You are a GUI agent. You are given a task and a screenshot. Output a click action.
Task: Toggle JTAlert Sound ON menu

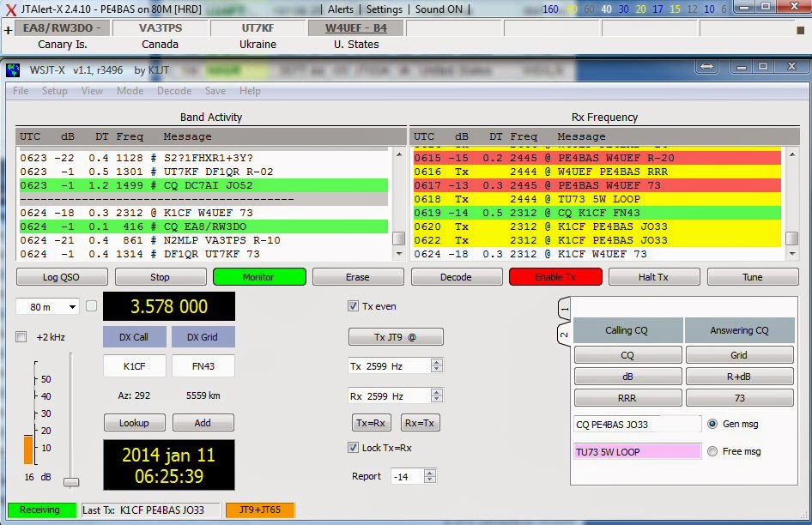point(439,9)
